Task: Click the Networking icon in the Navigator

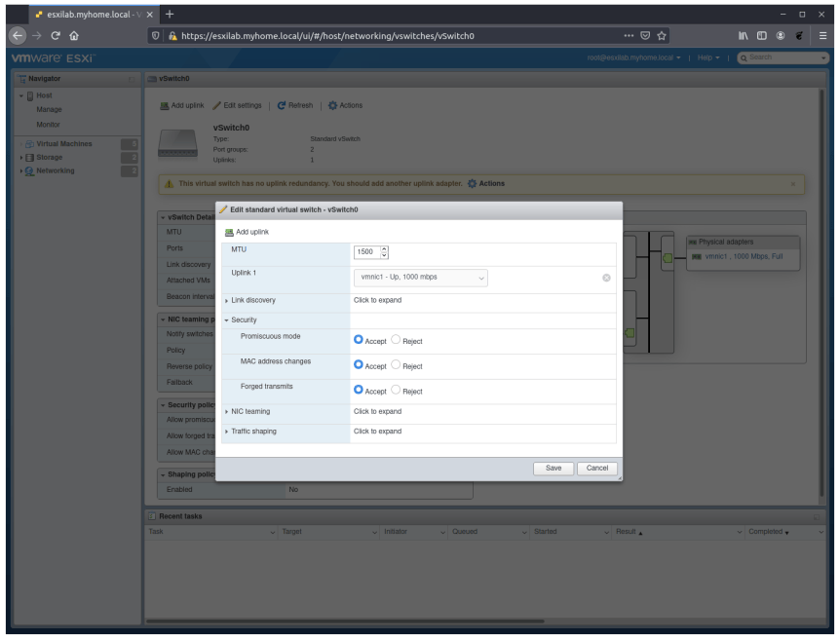Action: 29,170
